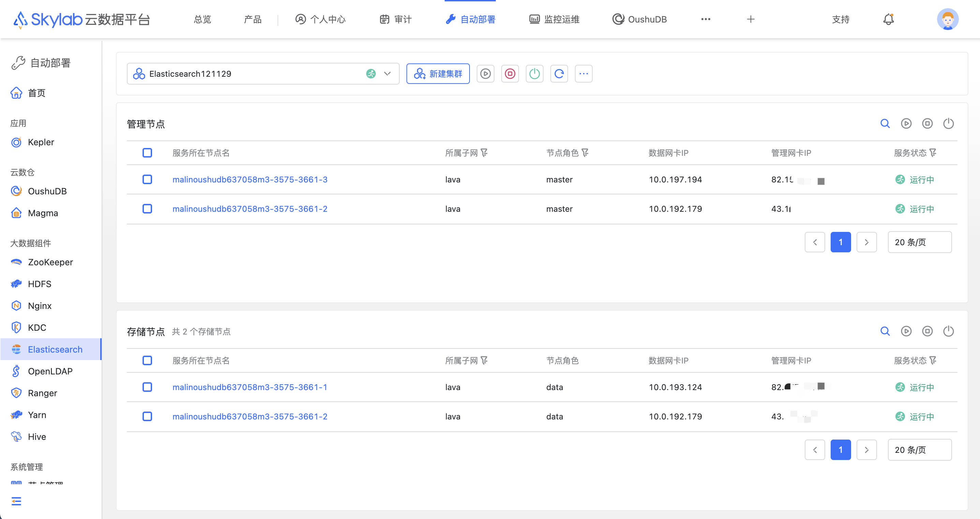Open OpenLDAP in sidebar
This screenshot has height=519, width=980.
(51, 371)
